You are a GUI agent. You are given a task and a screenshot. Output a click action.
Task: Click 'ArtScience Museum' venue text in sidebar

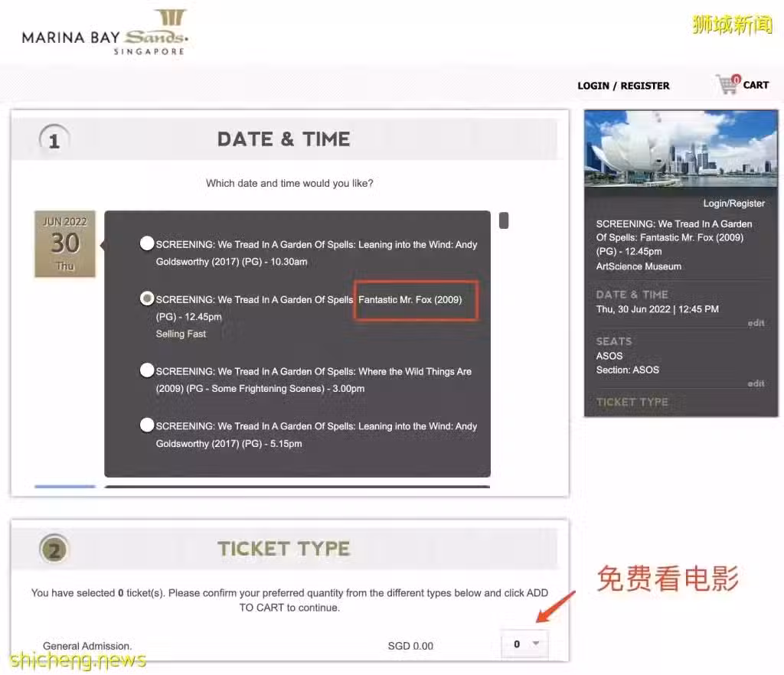(x=639, y=266)
